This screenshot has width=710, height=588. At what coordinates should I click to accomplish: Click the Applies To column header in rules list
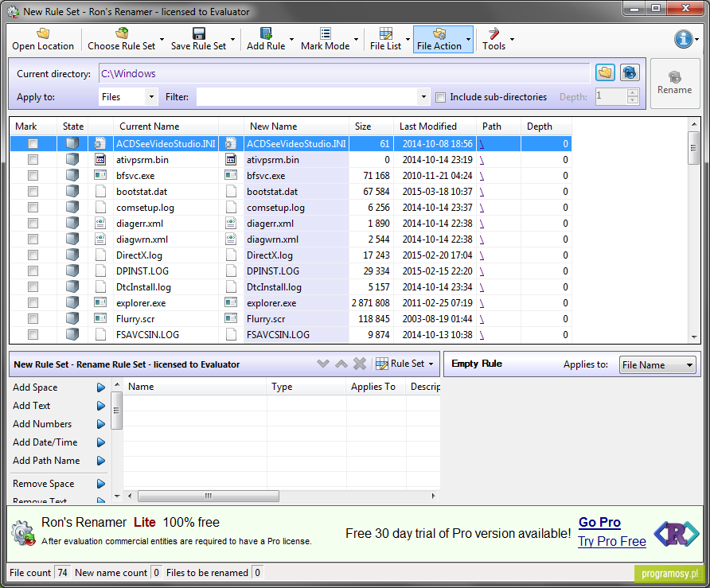tap(376, 387)
